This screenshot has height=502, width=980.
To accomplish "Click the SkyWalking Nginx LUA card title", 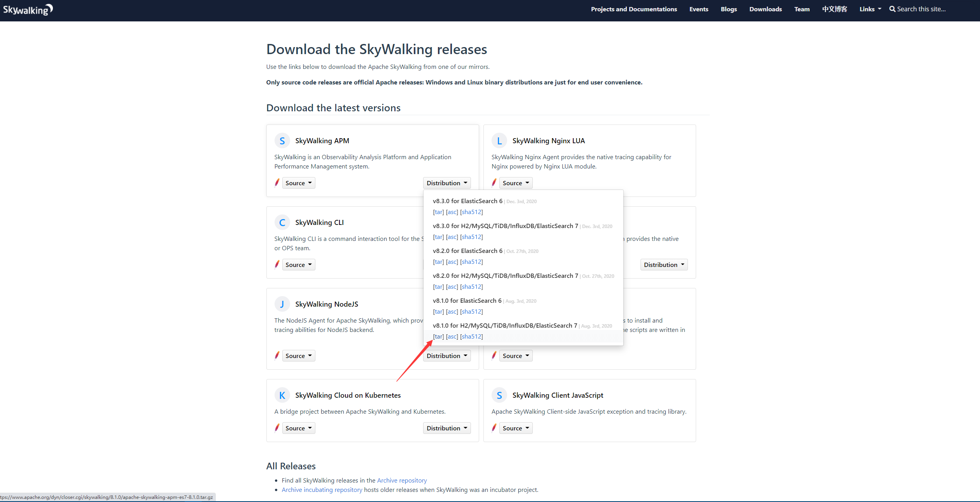I will [x=548, y=141].
